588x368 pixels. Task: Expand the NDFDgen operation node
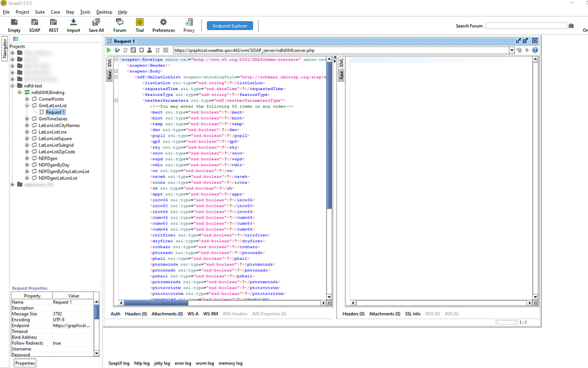[x=27, y=158]
